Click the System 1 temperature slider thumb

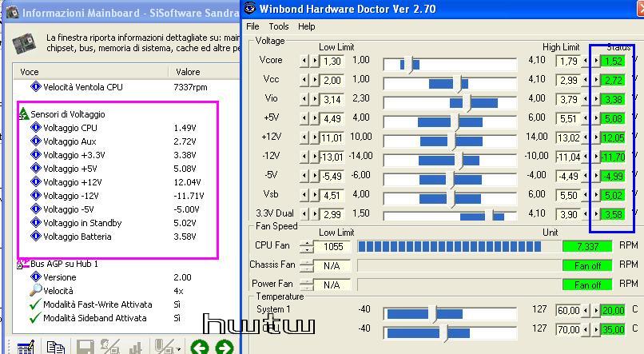433,314
